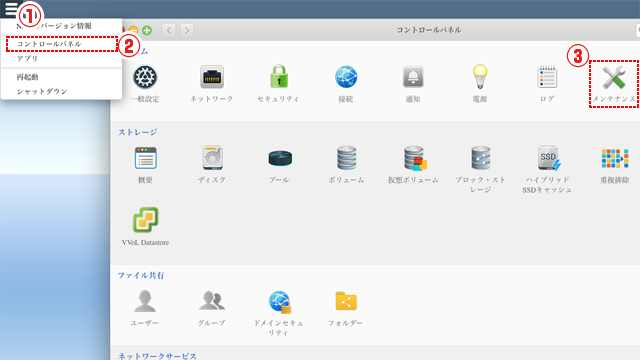
Task: Open the VVoL Datastore icon
Action: click(145, 220)
